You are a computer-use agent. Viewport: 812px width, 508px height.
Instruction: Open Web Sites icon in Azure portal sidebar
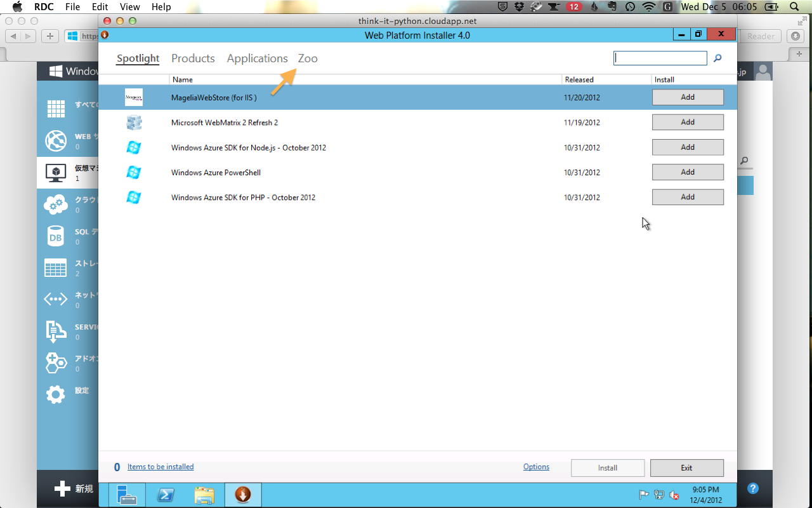(56, 140)
